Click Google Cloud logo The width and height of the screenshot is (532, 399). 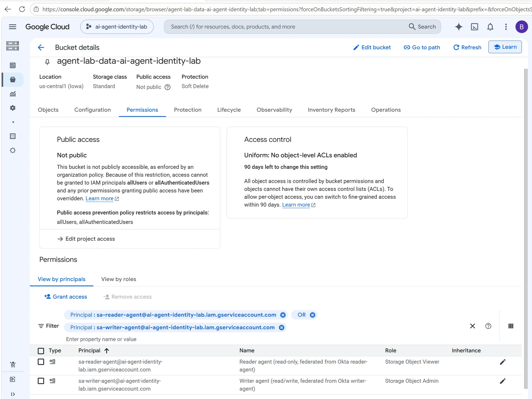(47, 27)
